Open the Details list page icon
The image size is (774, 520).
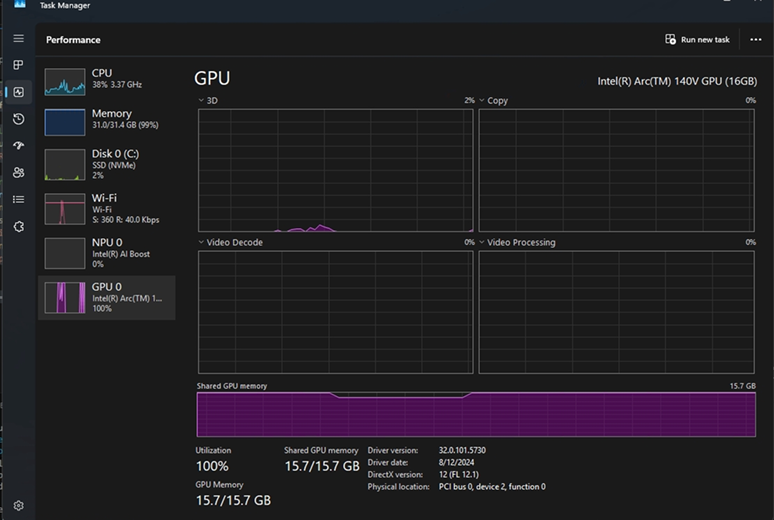18,199
